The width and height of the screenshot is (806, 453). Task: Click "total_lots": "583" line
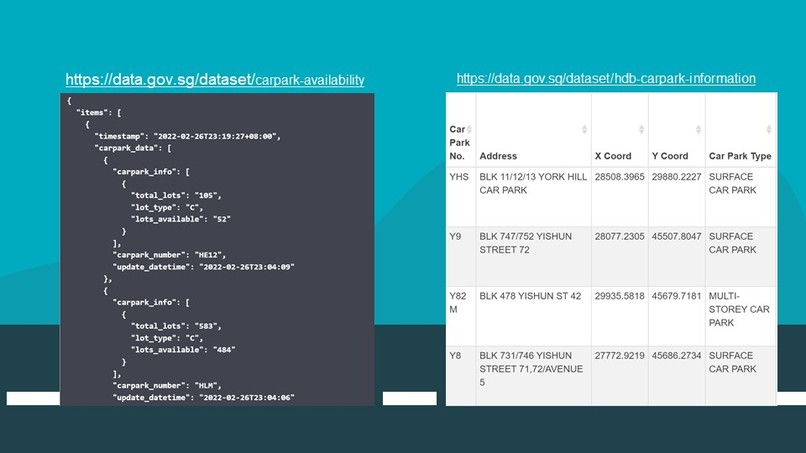click(x=176, y=326)
